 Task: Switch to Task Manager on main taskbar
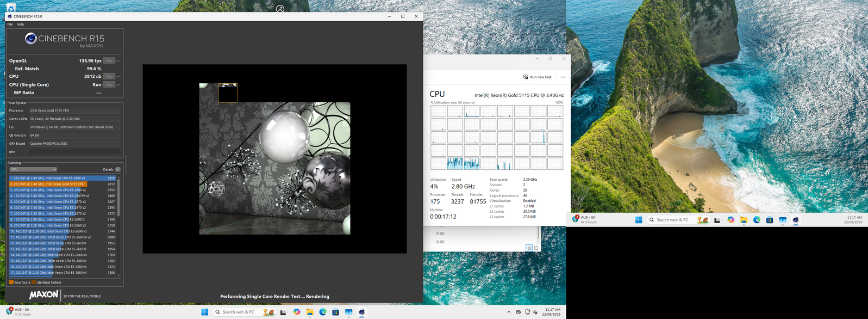pyautogui.click(x=349, y=312)
